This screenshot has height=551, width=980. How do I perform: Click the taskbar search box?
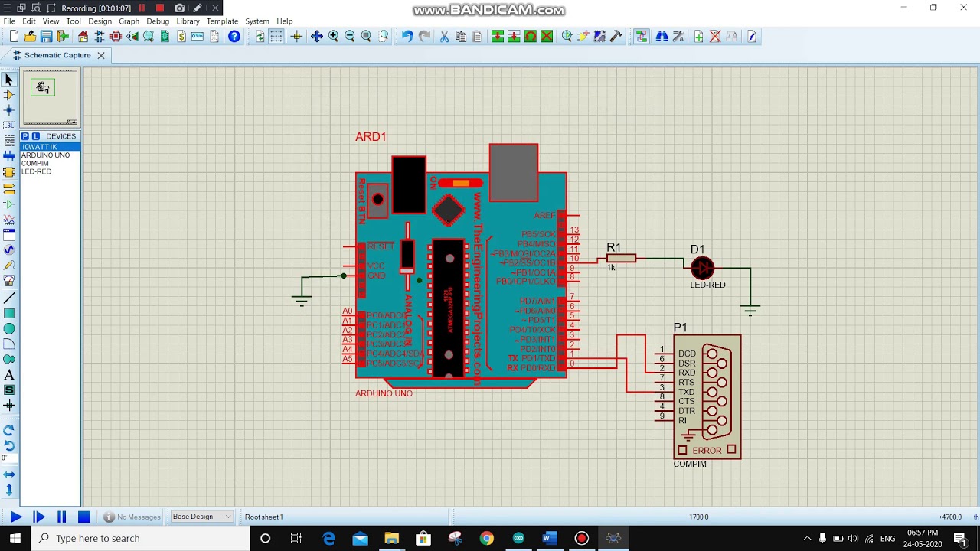141,539
